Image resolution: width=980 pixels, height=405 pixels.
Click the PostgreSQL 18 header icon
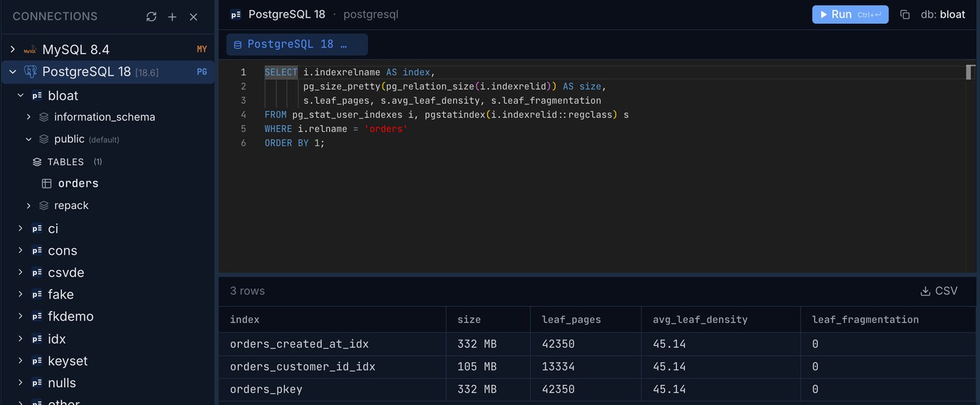236,14
